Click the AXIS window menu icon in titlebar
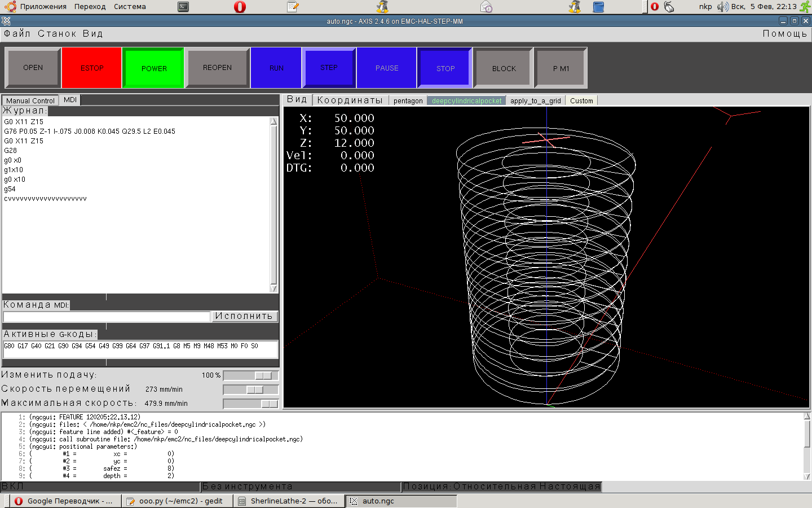This screenshot has width=812, height=508. tap(6, 21)
